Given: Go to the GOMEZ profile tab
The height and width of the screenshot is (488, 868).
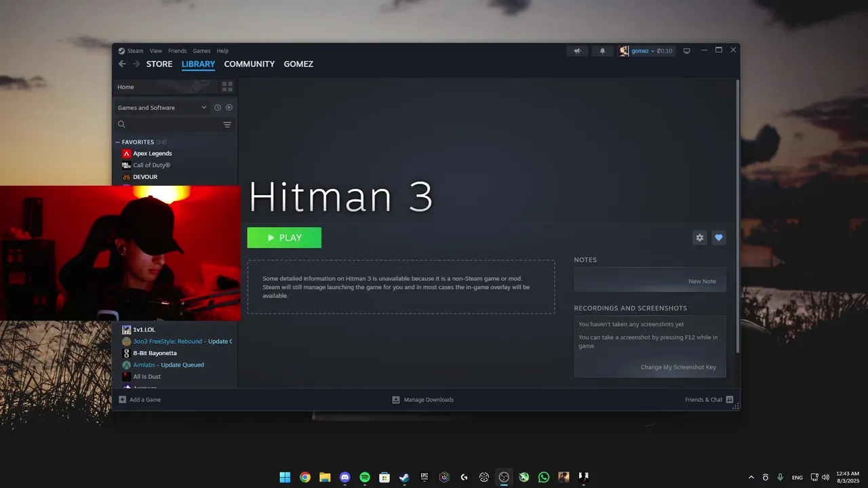Looking at the screenshot, I should click(x=298, y=64).
